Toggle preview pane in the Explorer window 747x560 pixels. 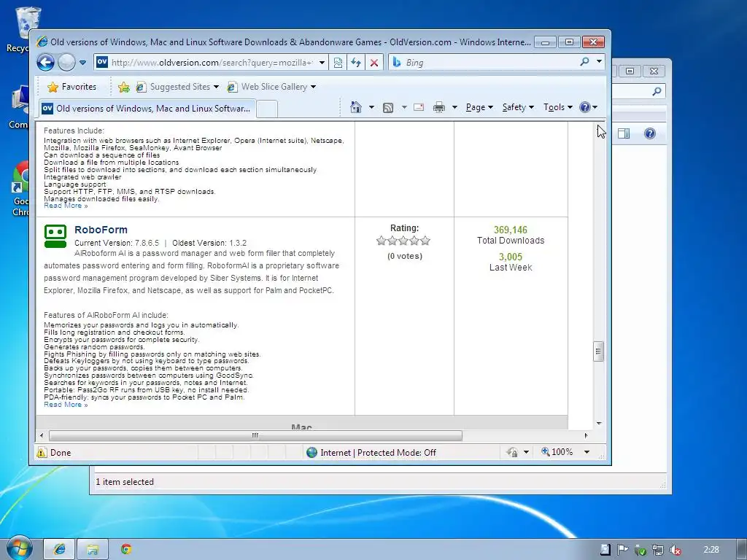tap(624, 133)
